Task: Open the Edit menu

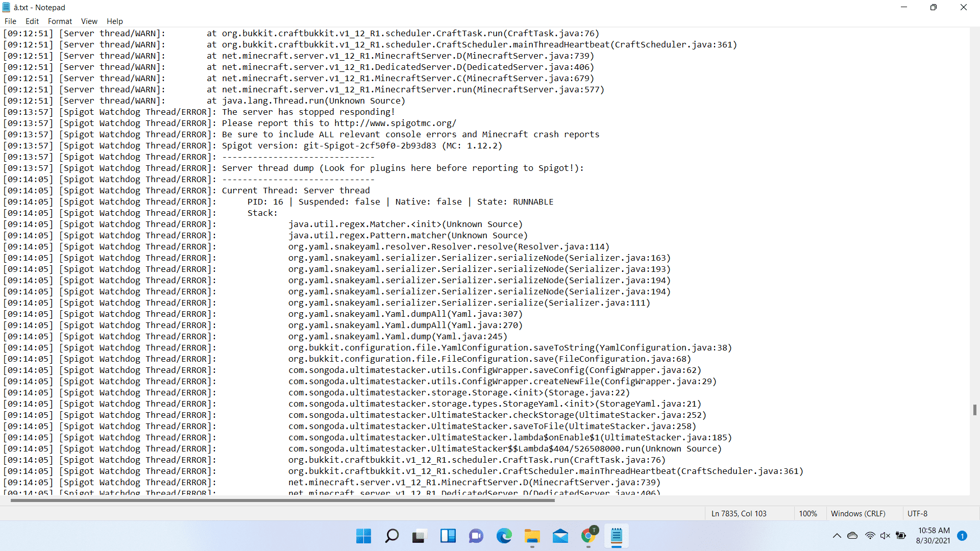Action: click(x=32, y=21)
